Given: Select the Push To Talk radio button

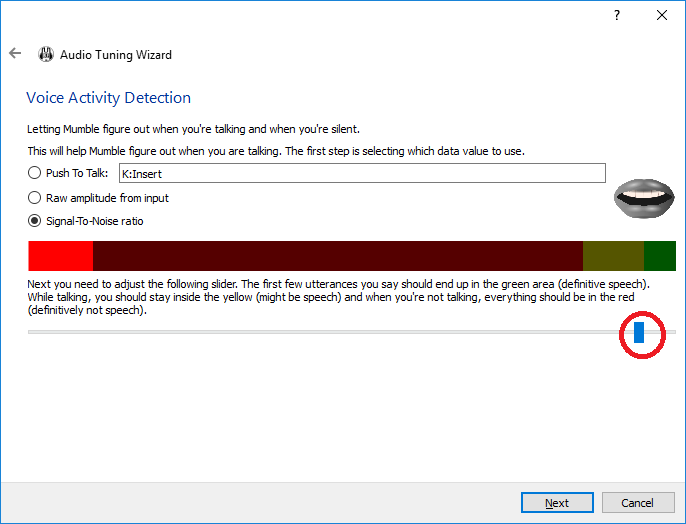Looking at the screenshot, I should [35, 173].
